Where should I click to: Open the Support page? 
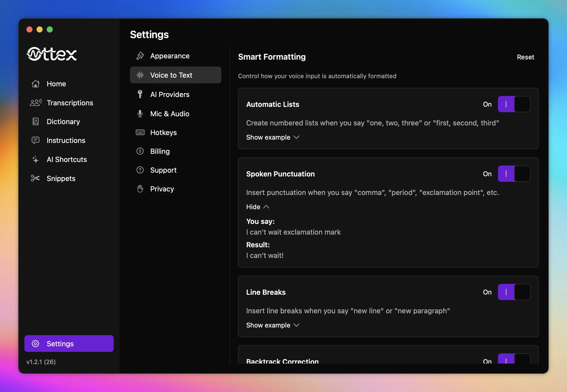(x=163, y=170)
